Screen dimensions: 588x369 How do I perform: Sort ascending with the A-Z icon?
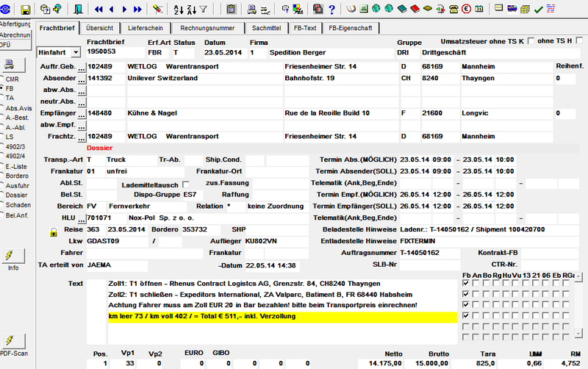pyautogui.click(x=179, y=10)
